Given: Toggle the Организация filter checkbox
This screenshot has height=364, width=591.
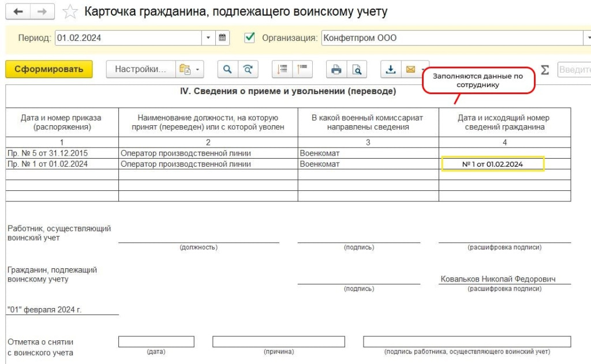Looking at the screenshot, I should pyautogui.click(x=249, y=38).
